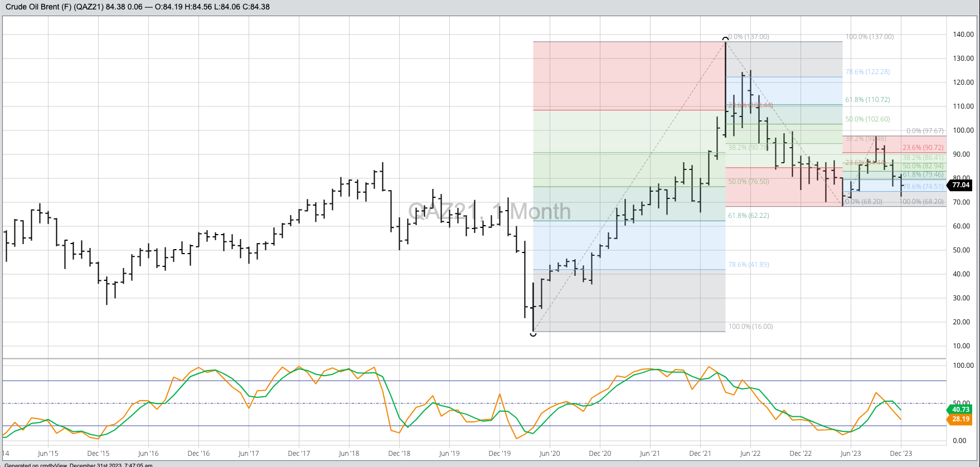Image resolution: width=980 pixels, height=467 pixels.
Task: Select the red 23.6% (90.72) level label
Action: 923,148
